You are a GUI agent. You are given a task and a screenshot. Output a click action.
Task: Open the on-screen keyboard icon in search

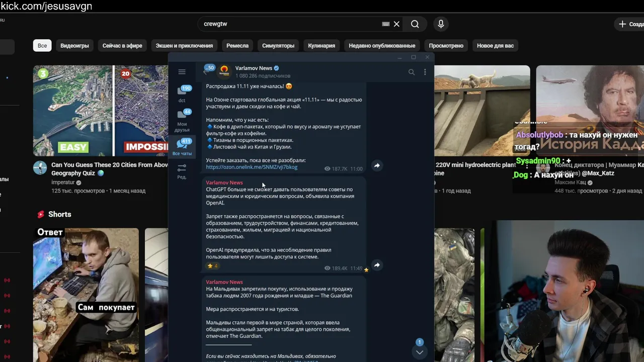click(385, 24)
